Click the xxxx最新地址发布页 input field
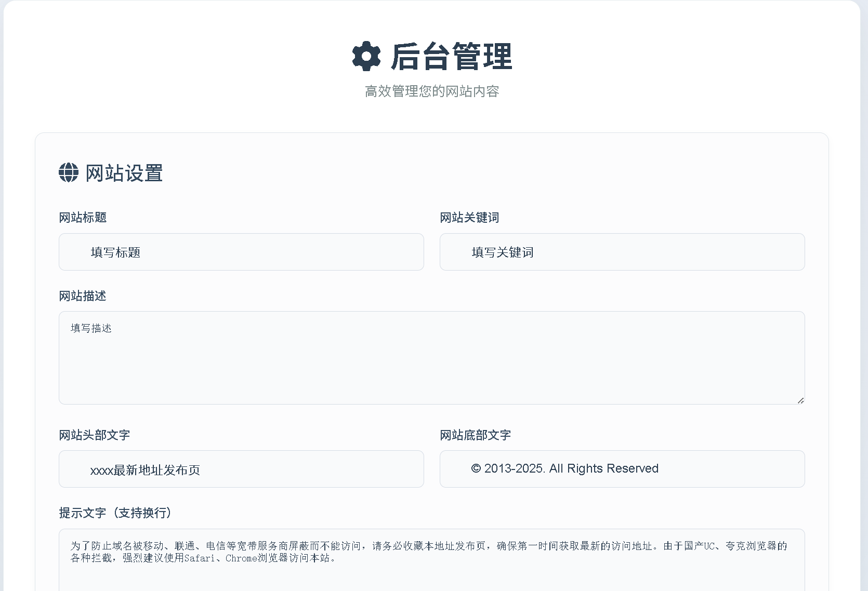This screenshot has width=868, height=591. coord(241,469)
